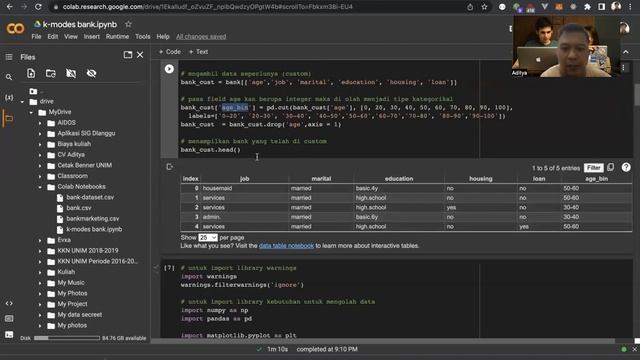Click the upload file icon in Files

pos(31,73)
